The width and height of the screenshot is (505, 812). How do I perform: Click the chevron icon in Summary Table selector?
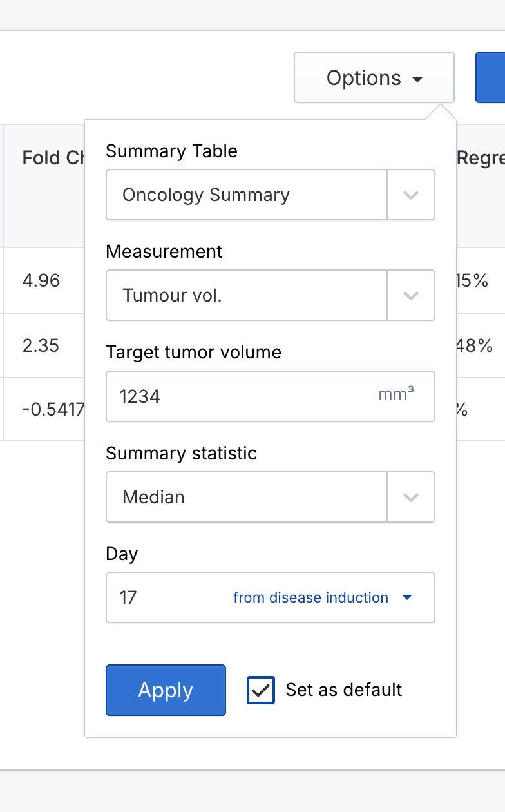point(411,195)
